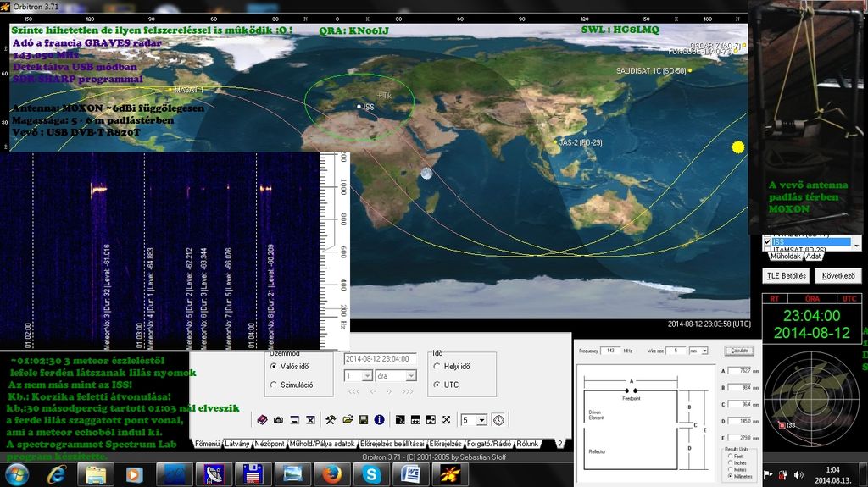The width and height of the screenshot is (868, 487).
Task: Open settings with the hammer-and-wrench icon
Action: point(331,420)
